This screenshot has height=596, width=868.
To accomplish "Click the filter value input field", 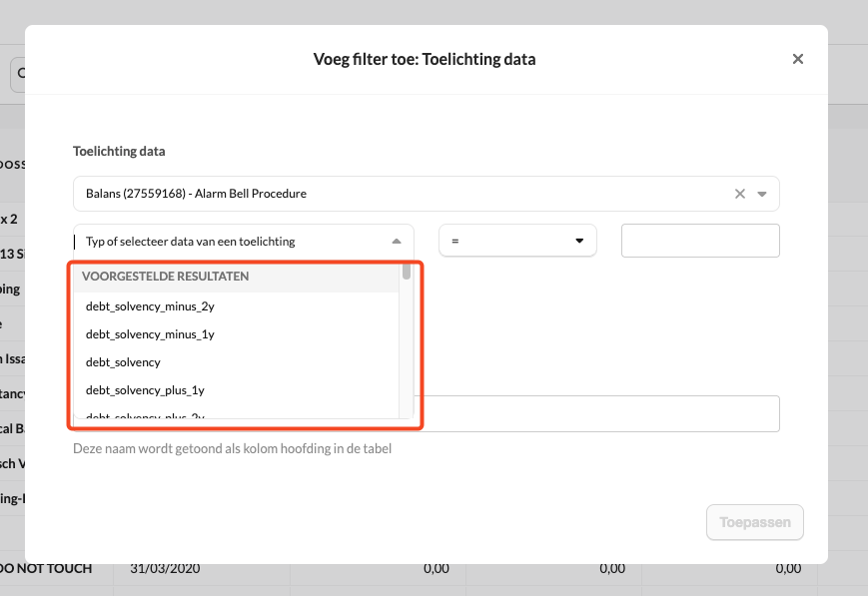I will pos(700,241).
